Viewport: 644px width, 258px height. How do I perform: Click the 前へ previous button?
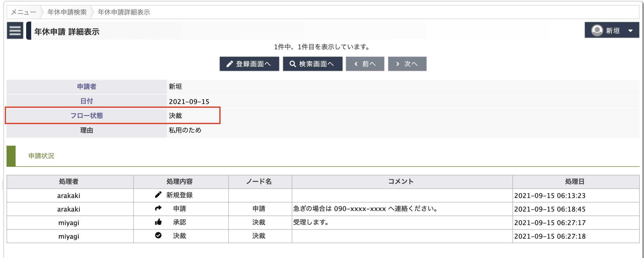(365, 64)
